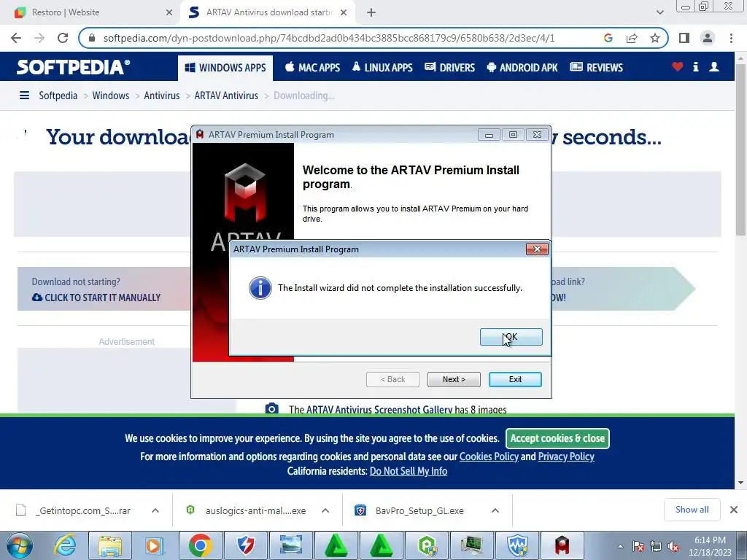Screen dimensions: 747x560
Task: Bookmark this page with the star icon
Action: (x=655, y=38)
